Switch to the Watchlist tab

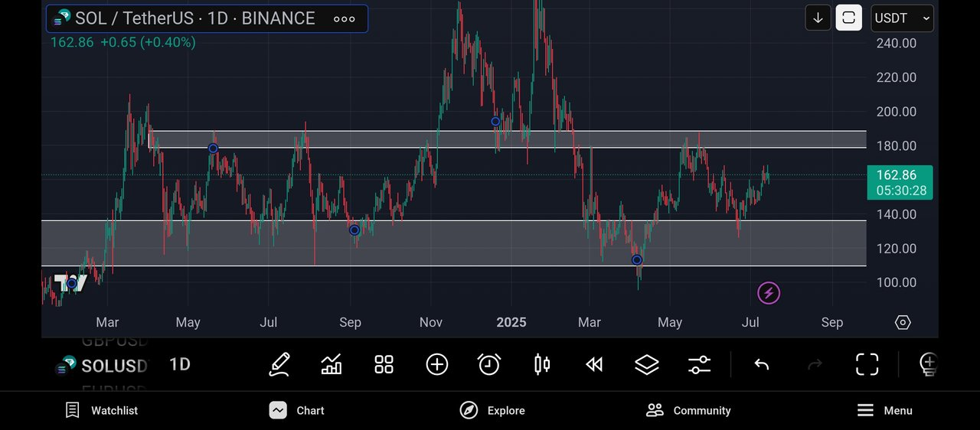pyautogui.click(x=102, y=411)
